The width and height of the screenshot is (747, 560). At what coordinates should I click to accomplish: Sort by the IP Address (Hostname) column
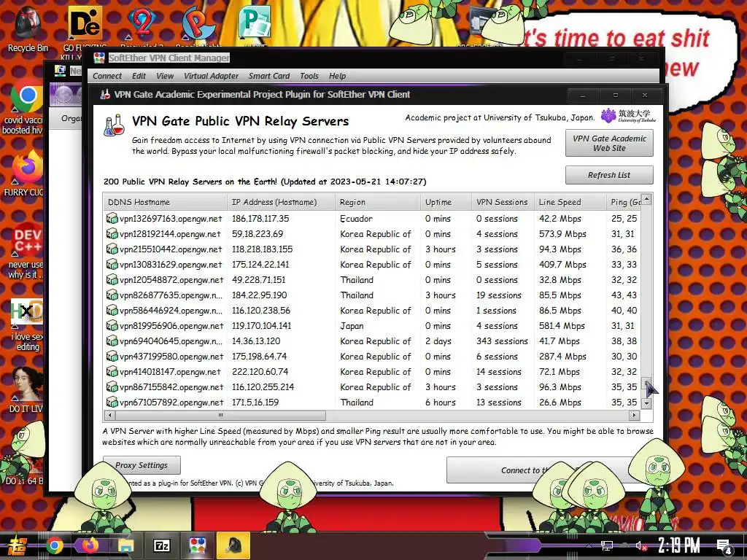click(281, 202)
